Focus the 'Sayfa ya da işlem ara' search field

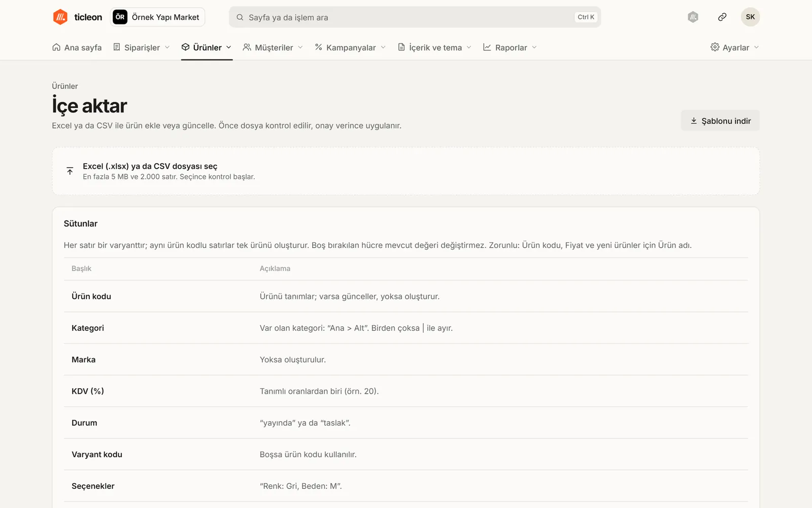415,17
